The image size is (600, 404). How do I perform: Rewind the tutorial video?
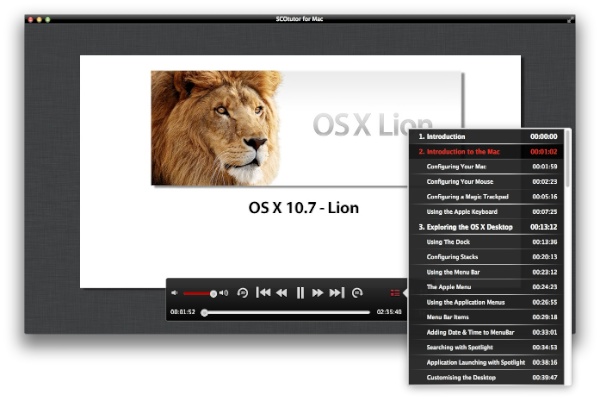[x=282, y=293]
